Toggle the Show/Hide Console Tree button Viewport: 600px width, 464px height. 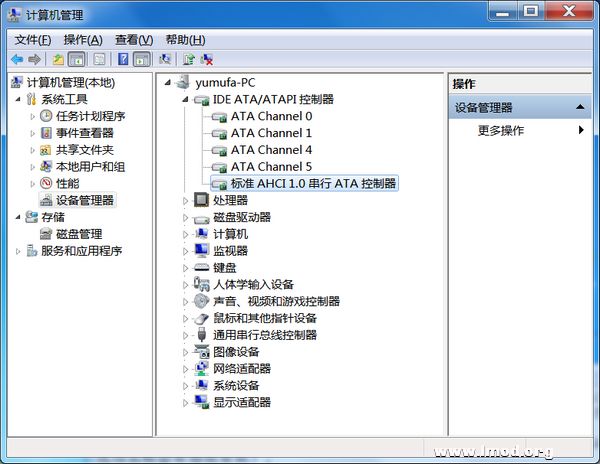click(77, 59)
